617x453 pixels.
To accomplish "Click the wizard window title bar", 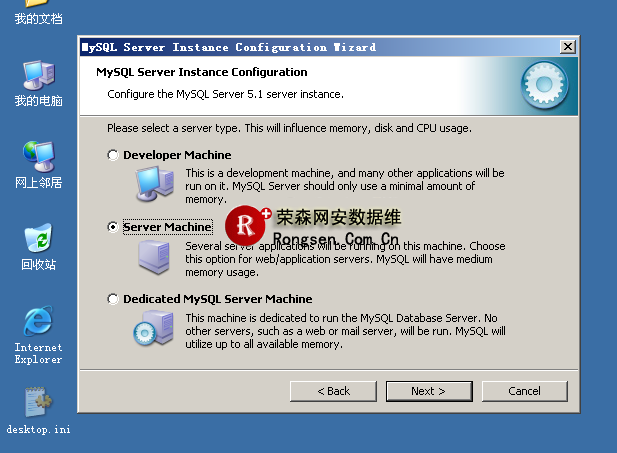I will pyautogui.click(x=300, y=47).
